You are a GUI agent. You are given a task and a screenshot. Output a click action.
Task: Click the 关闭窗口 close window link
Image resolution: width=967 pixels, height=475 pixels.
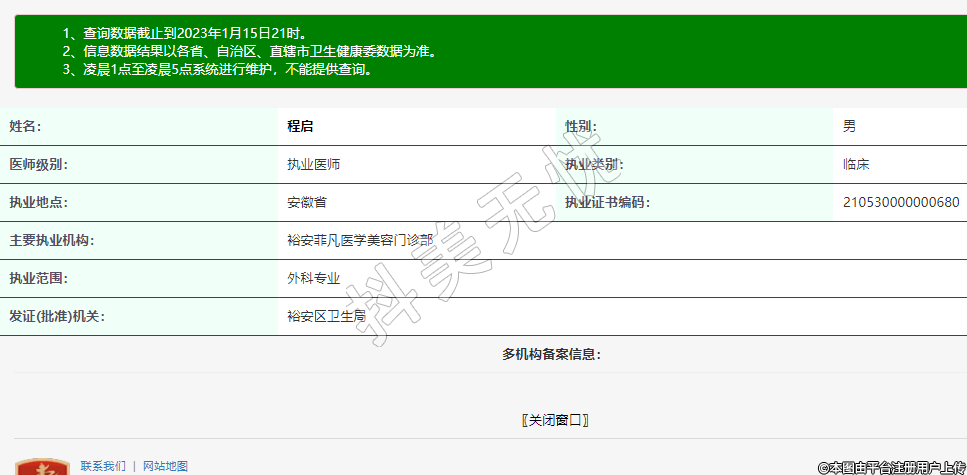point(555,420)
